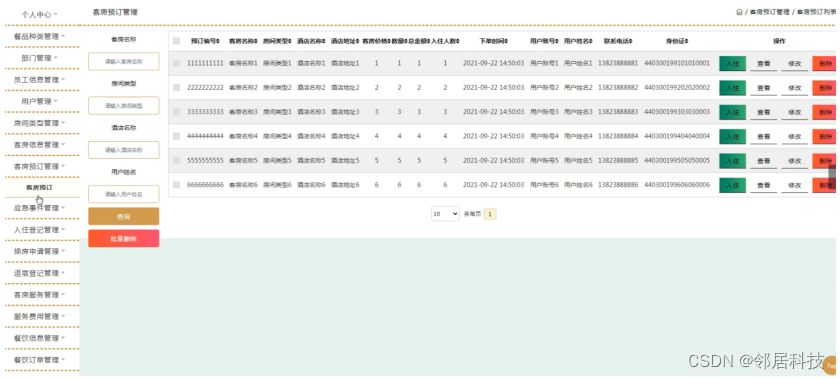
Task: Focus the 酒店名称 search input
Action: [x=124, y=150]
